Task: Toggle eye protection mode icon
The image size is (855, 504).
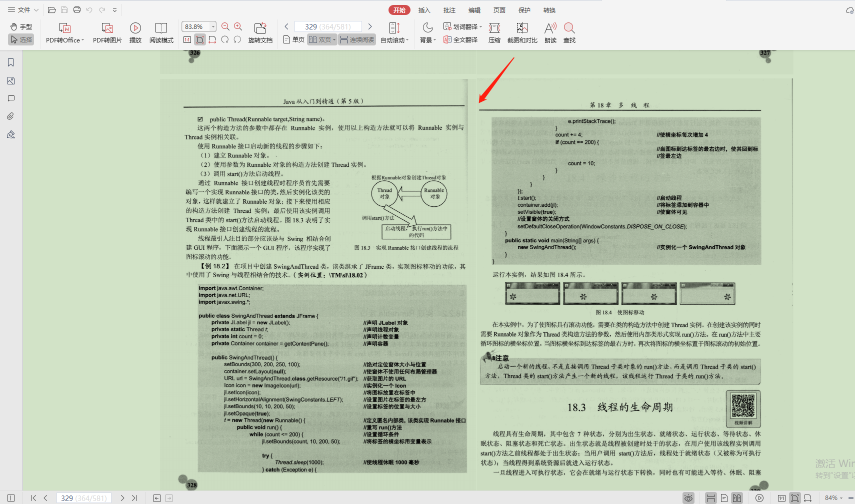Action: (688, 498)
